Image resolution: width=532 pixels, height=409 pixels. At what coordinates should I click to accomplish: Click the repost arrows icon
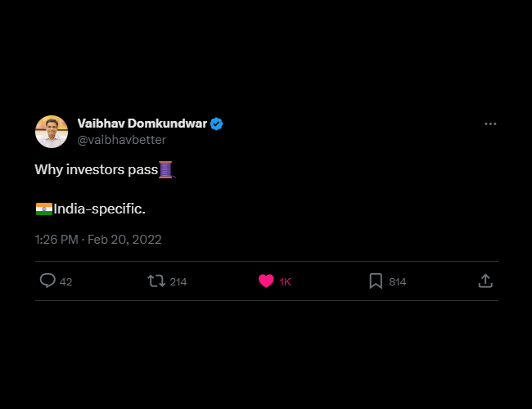coord(156,281)
